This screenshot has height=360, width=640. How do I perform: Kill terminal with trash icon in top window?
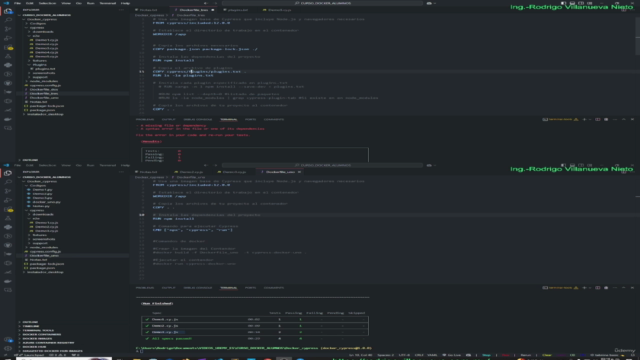click(x=606, y=120)
